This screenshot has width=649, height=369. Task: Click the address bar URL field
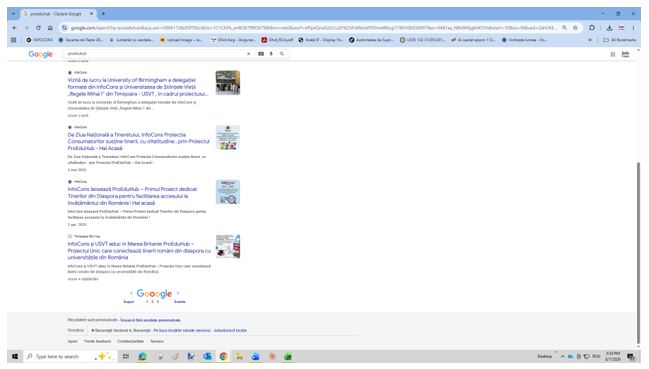pos(313,28)
